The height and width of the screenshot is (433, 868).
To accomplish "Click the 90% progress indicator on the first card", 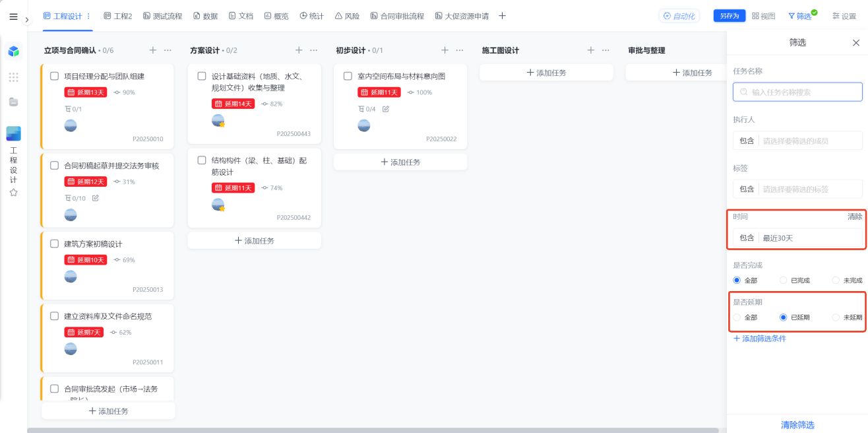I will click(124, 92).
